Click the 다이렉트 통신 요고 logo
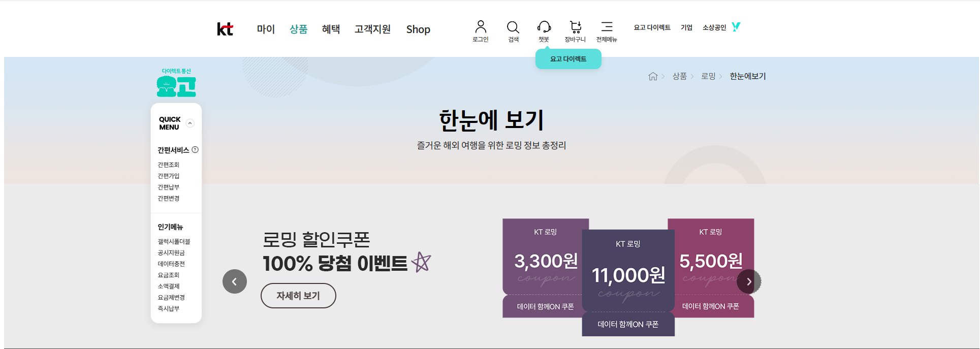 tap(176, 82)
